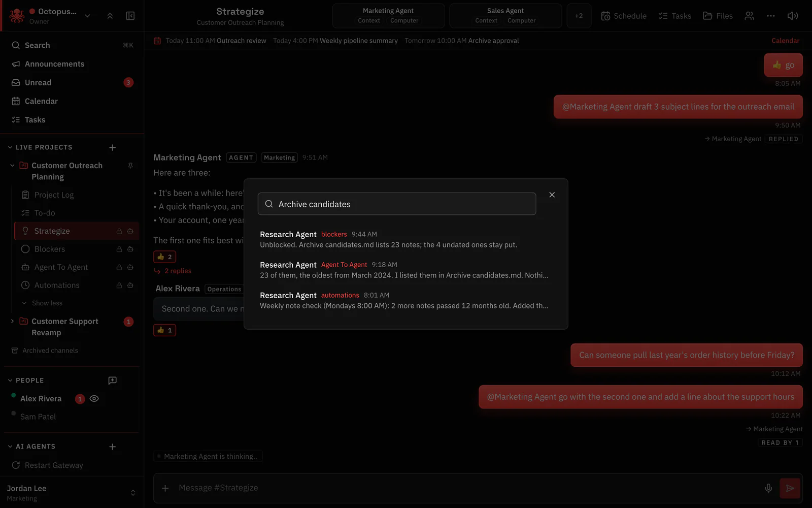This screenshot has height=508, width=812.
Task: Select the Strategize channel
Action: click(77, 231)
